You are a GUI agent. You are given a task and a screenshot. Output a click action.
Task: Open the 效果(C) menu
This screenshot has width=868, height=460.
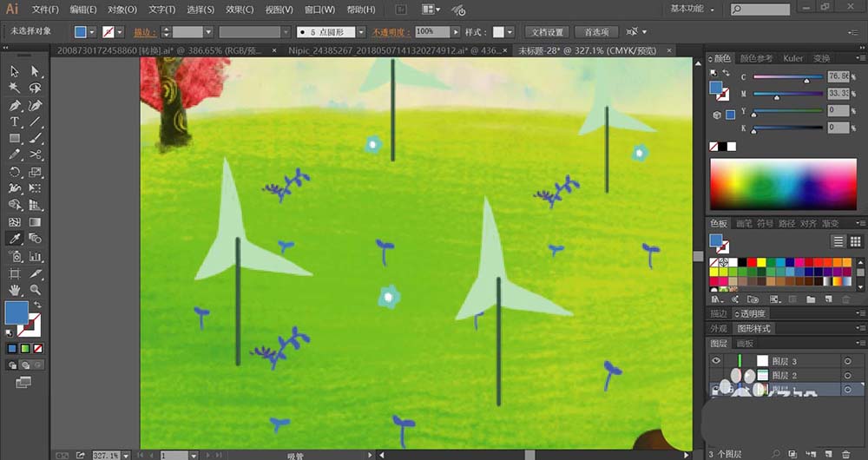[x=240, y=10]
